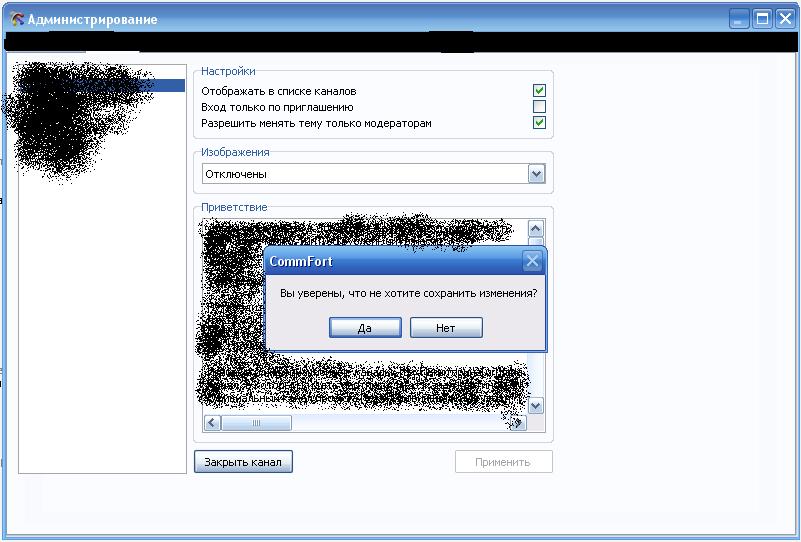The width and height of the screenshot is (801, 542).
Task: Close the Администрирование window
Action: tap(785, 18)
